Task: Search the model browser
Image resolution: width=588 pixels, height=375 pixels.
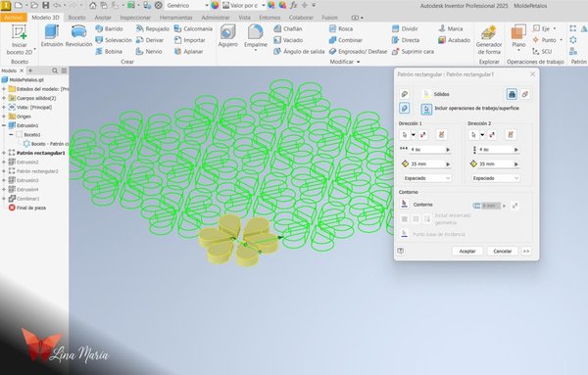Action: pyautogui.click(x=55, y=70)
